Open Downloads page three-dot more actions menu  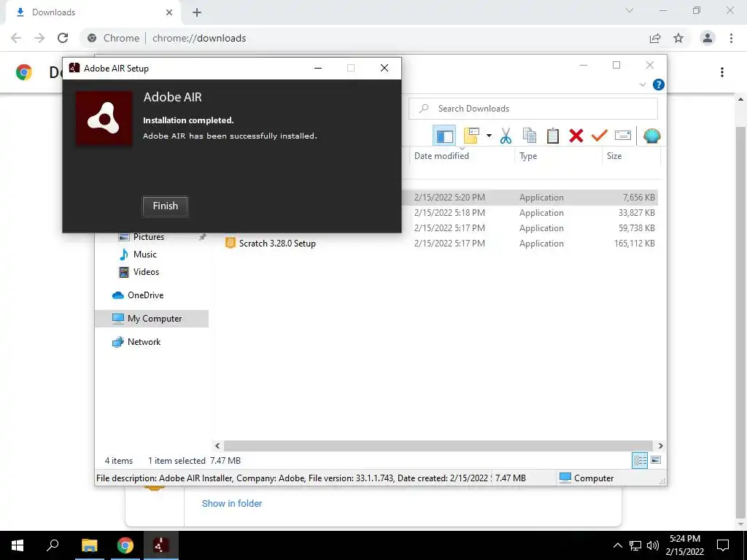click(722, 72)
